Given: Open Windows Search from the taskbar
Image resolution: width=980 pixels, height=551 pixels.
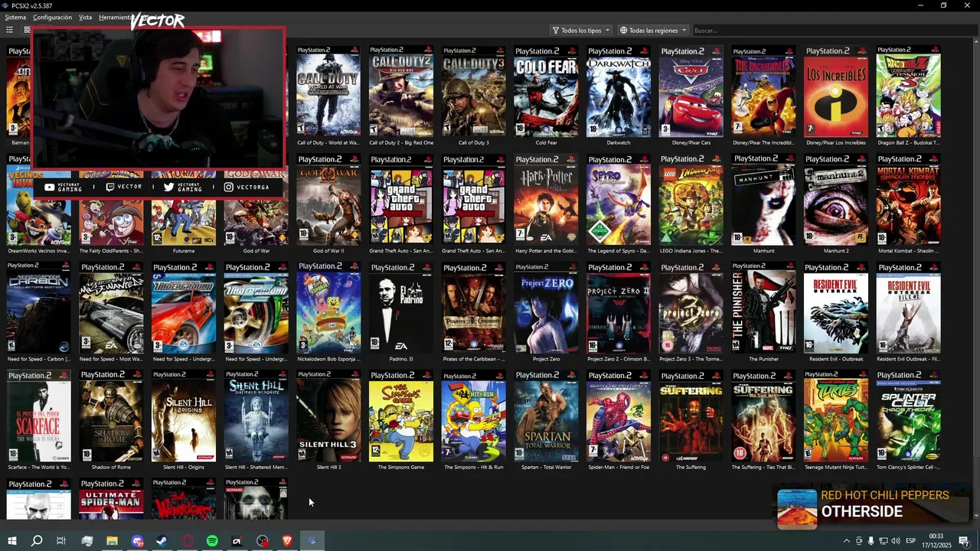Looking at the screenshot, I should click(x=37, y=541).
